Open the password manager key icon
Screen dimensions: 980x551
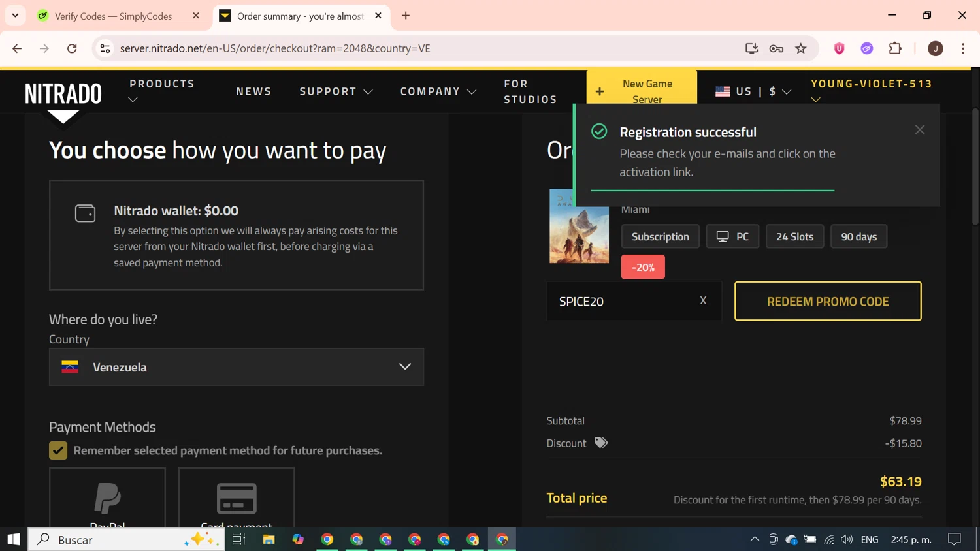pyautogui.click(x=776, y=48)
